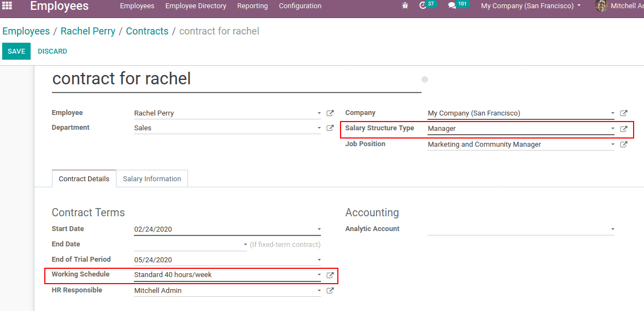Switch to the Salary Information tab

tap(152, 178)
